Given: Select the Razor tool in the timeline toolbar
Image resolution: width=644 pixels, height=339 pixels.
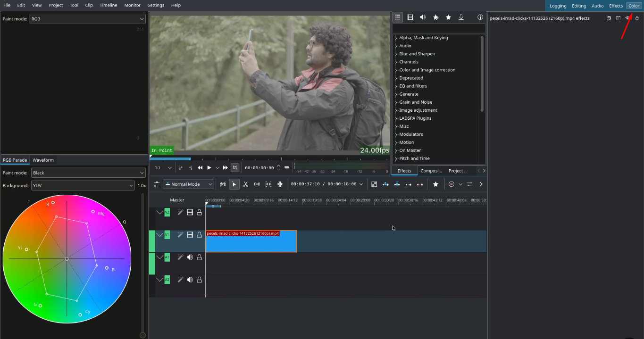Looking at the screenshot, I should (246, 184).
